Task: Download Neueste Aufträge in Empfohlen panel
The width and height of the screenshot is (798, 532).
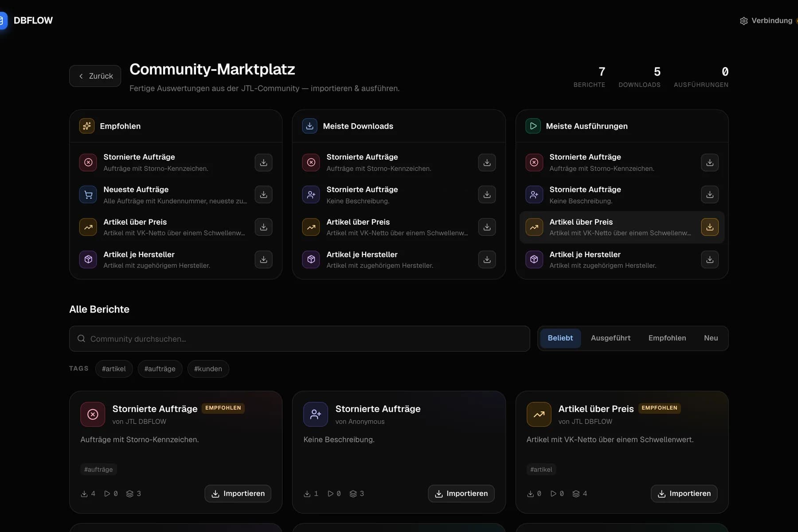Action: point(264,195)
